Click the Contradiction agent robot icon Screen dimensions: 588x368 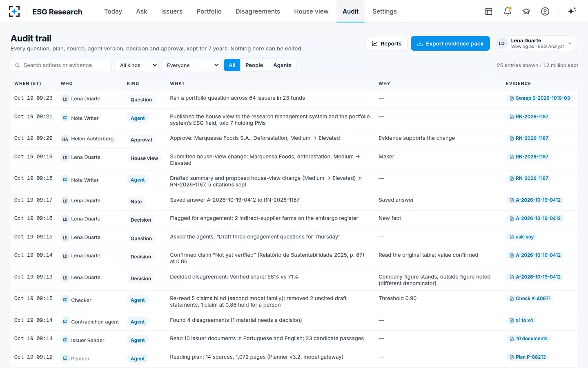[65, 321]
